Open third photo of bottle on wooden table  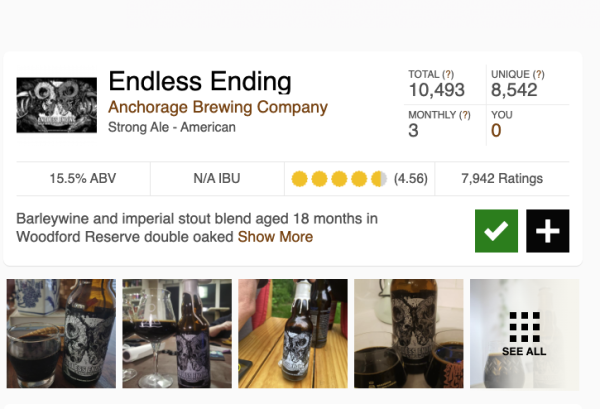pos(293,334)
